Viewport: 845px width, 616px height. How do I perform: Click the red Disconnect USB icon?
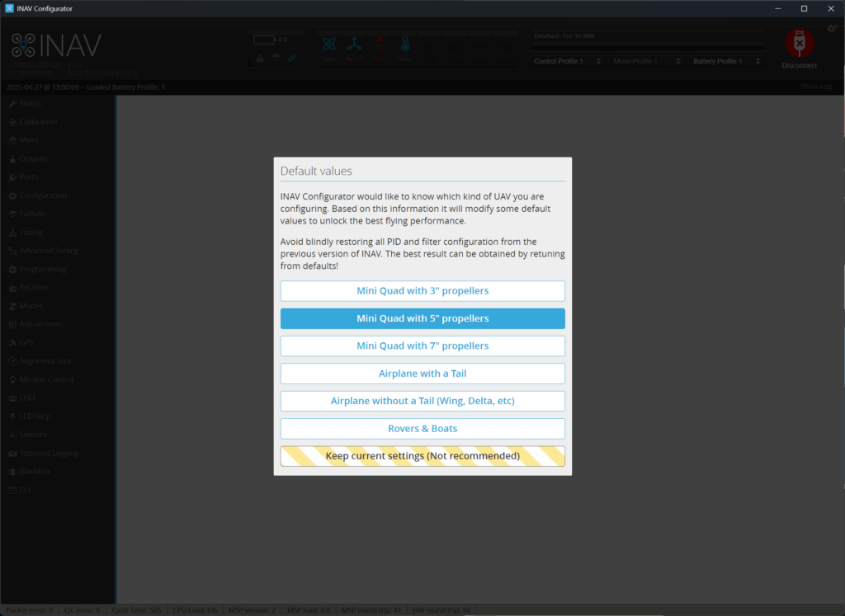(799, 43)
